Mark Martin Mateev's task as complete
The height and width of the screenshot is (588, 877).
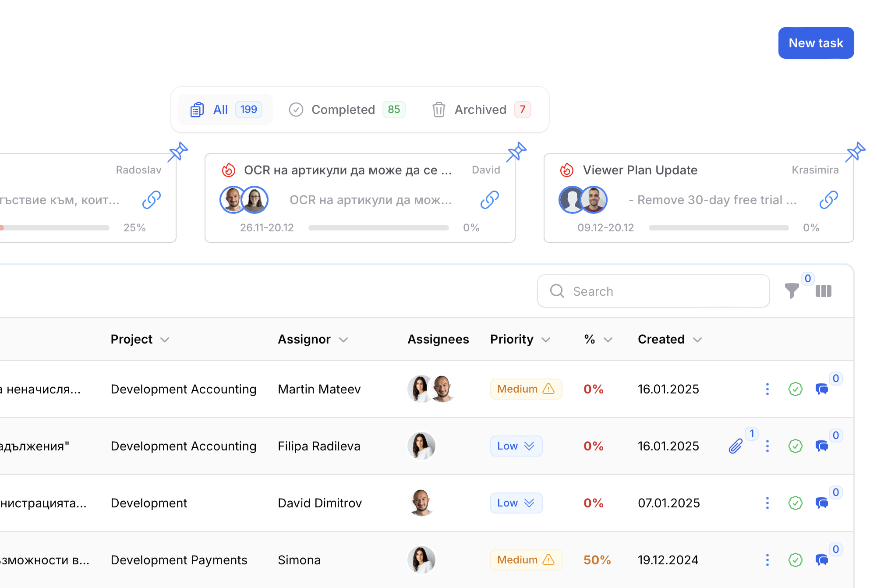[x=795, y=389]
